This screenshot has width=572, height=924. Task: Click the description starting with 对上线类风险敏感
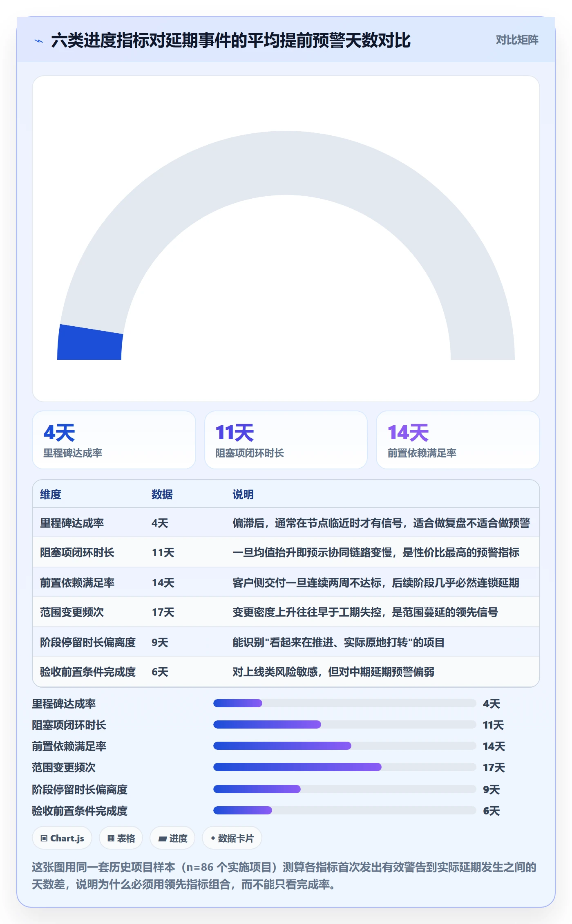pyautogui.click(x=333, y=672)
